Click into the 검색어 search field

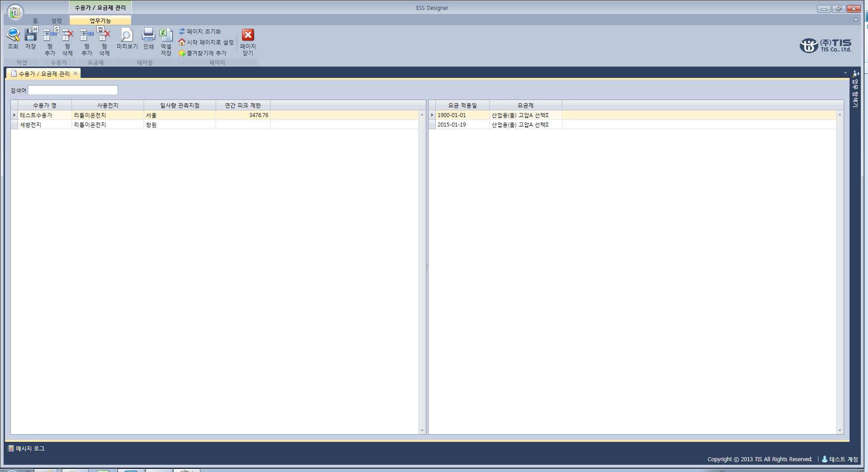point(73,90)
